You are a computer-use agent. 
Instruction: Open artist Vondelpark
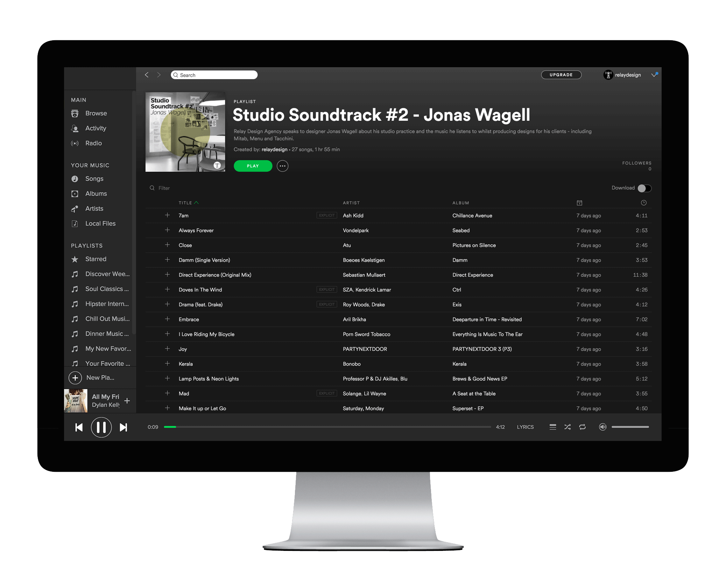point(355,231)
